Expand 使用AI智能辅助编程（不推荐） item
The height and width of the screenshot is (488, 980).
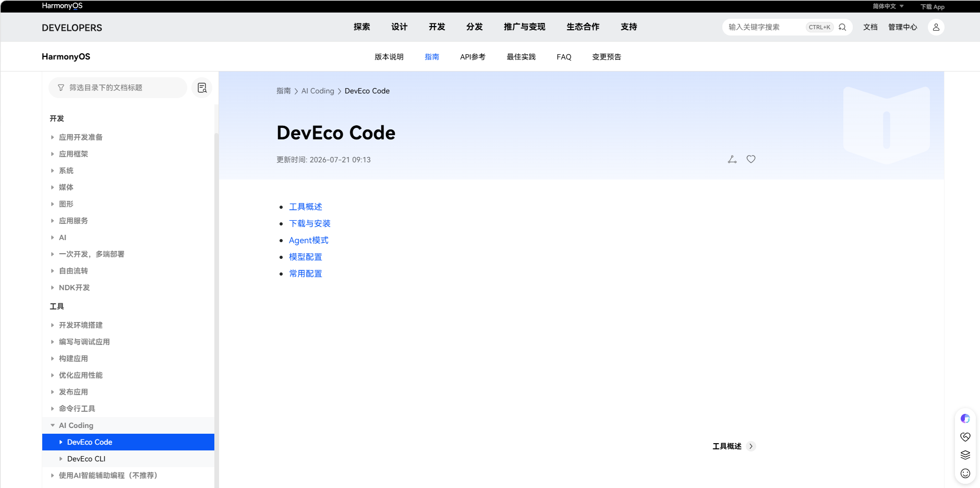coord(52,475)
